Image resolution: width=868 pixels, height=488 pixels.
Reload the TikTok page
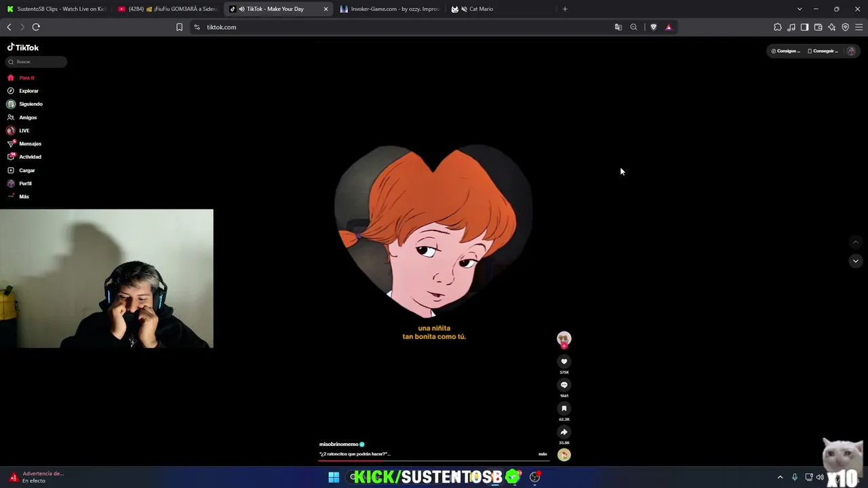[36, 27]
